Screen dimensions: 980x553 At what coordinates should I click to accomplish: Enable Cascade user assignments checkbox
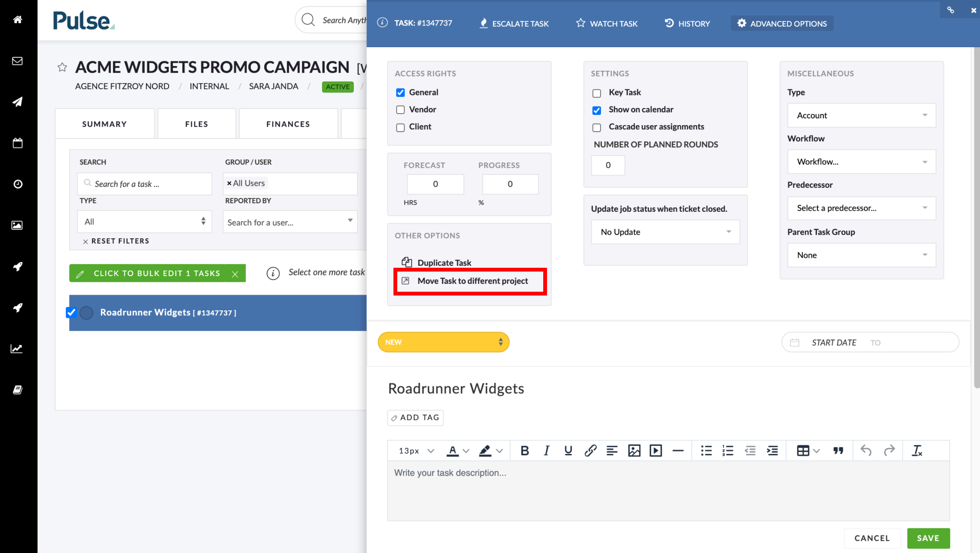click(x=596, y=127)
